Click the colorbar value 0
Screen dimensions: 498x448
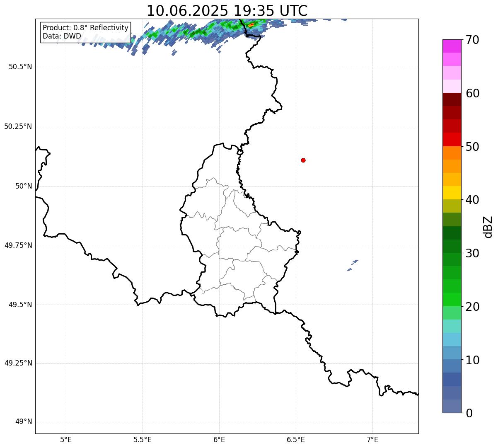(469, 413)
